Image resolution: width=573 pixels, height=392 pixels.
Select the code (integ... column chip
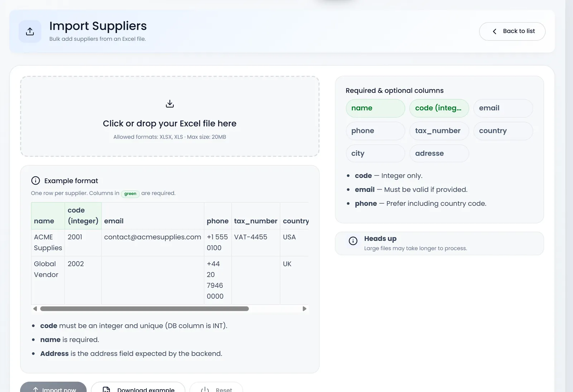tap(439, 108)
